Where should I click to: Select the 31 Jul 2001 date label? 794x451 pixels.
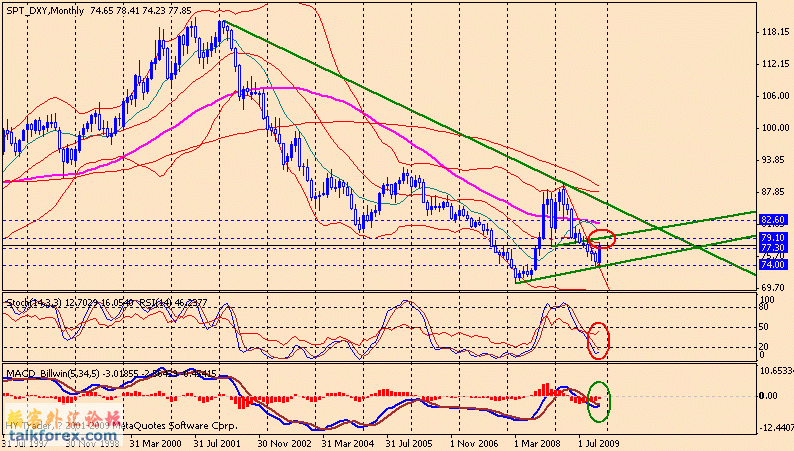click(x=219, y=443)
